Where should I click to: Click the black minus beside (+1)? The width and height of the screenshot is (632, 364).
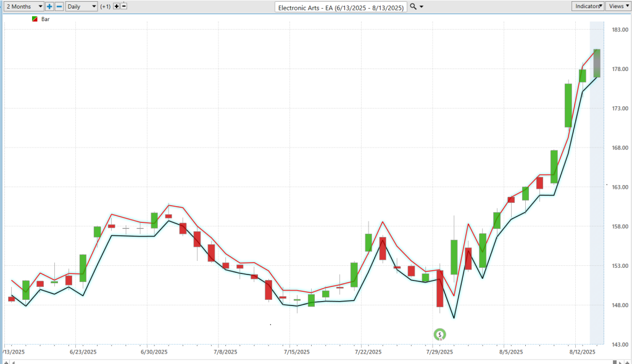pyautogui.click(x=124, y=6)
